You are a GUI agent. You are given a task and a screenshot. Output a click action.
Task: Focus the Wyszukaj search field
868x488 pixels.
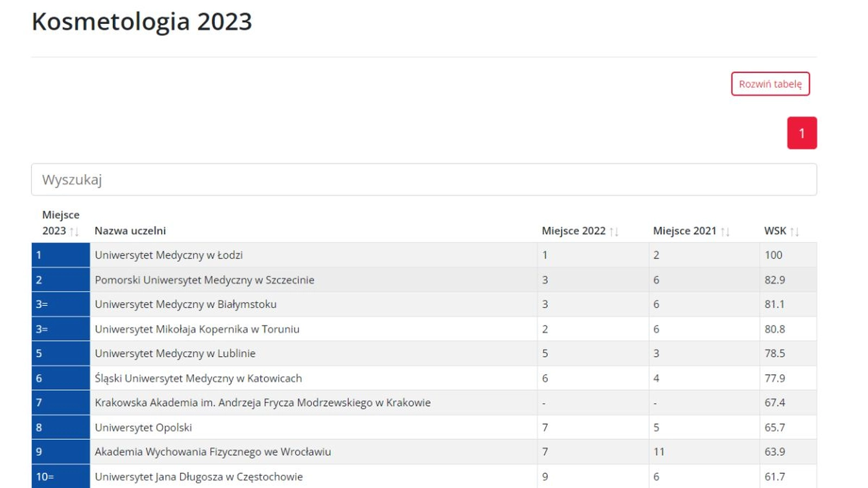[x=424, y=179]
